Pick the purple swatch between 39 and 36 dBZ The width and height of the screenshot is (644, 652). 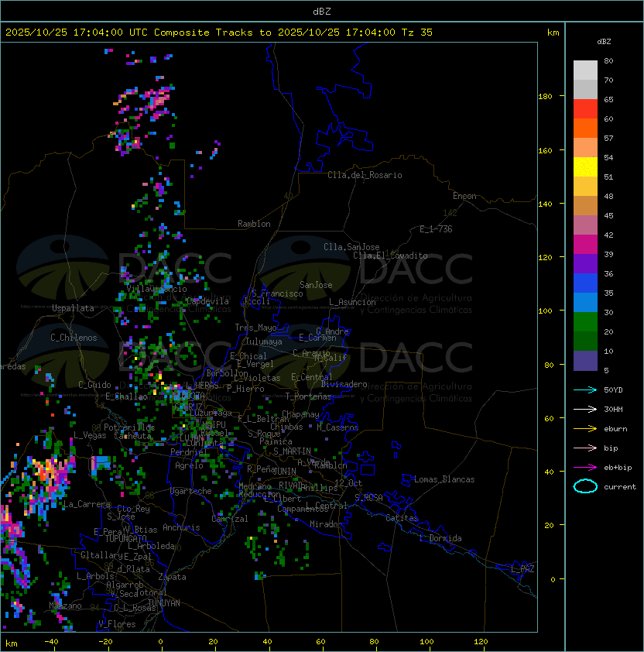(x=585, y=263)
